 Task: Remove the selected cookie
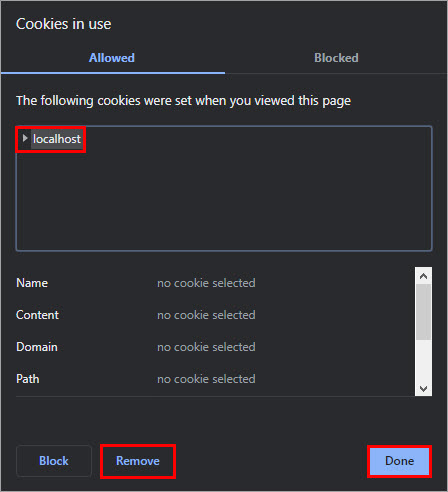pos(138,461)
